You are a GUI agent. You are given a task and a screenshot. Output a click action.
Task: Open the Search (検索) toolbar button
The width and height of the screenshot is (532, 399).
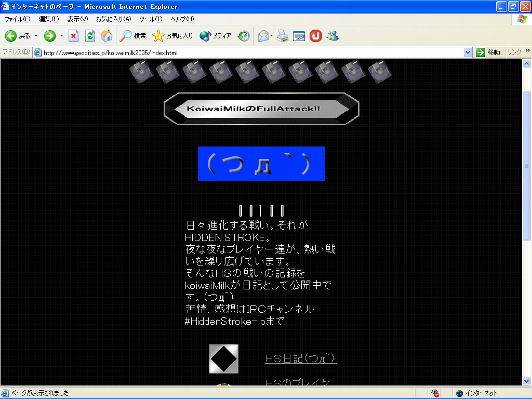tap(133, 36)
